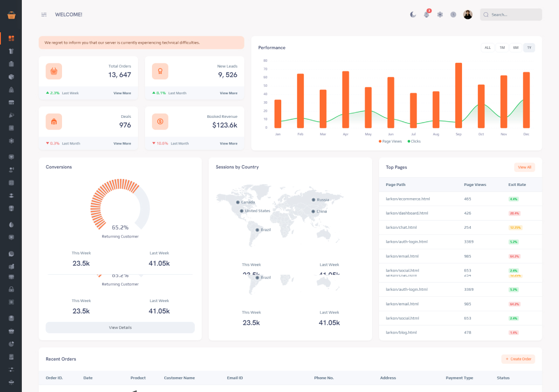Open the activity clock icon in top bar
The image size is (559, 392).
pyautogui.click(x=453, y=14)
